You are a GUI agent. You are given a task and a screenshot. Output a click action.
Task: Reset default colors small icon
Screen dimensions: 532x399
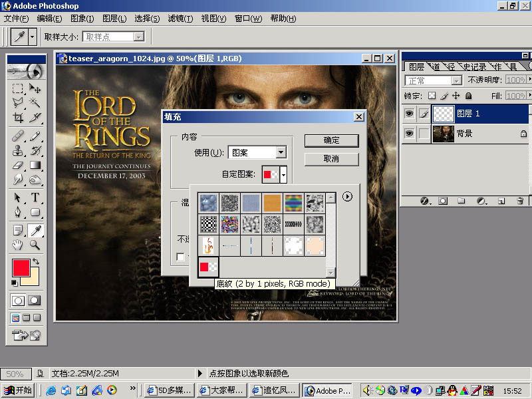[x=14, y=283]
